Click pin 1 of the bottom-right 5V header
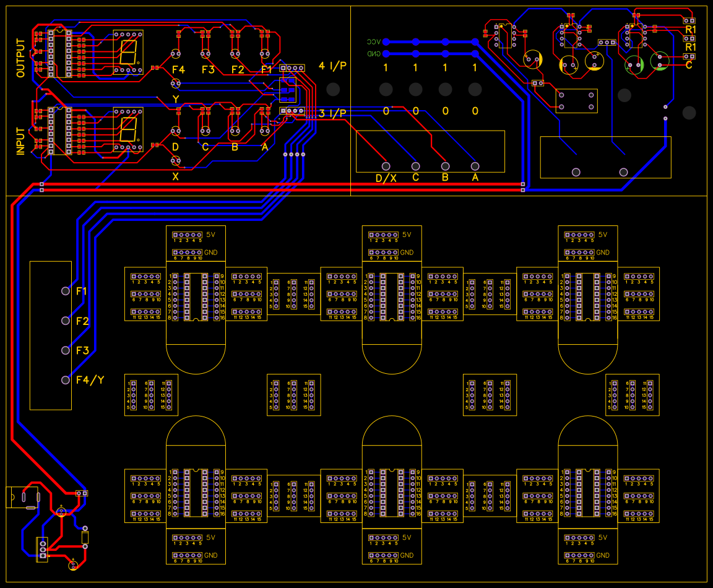The height and width of the screenshot is (588, 713). pyautogui.click(x=568, y=538)
